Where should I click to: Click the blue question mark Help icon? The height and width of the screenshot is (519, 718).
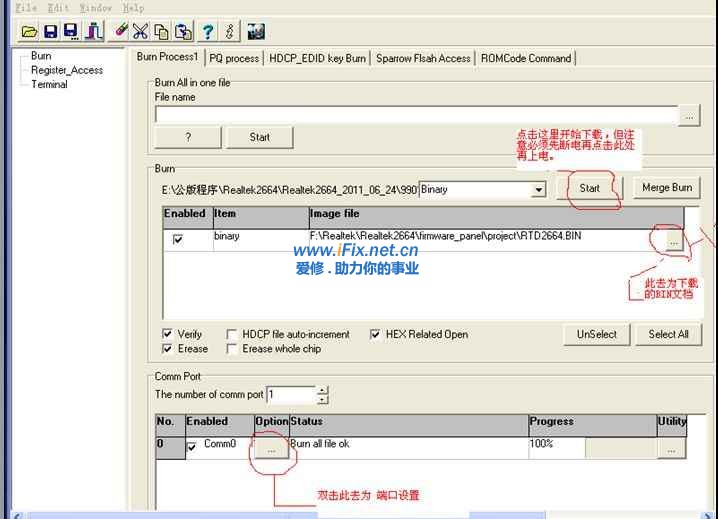[207, 32]
